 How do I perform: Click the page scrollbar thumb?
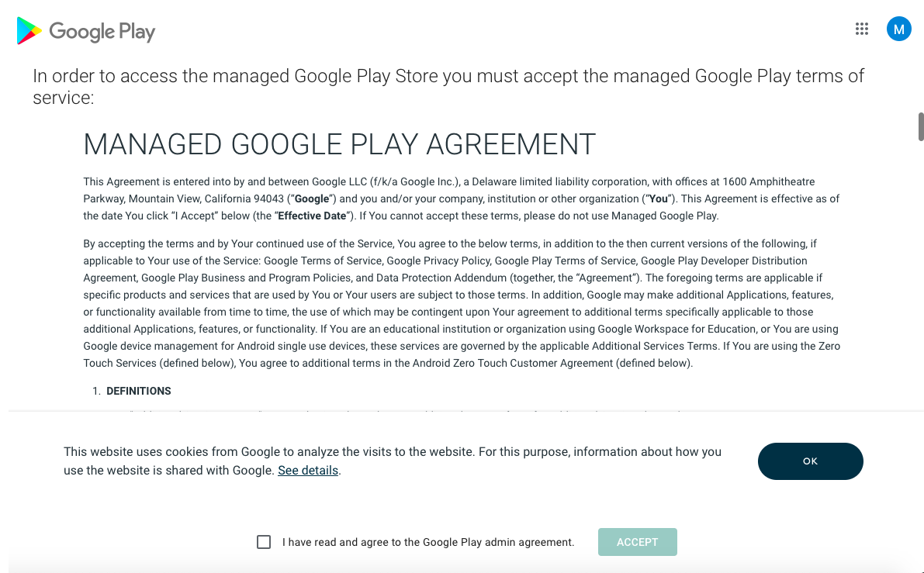(x=920, y=126)
